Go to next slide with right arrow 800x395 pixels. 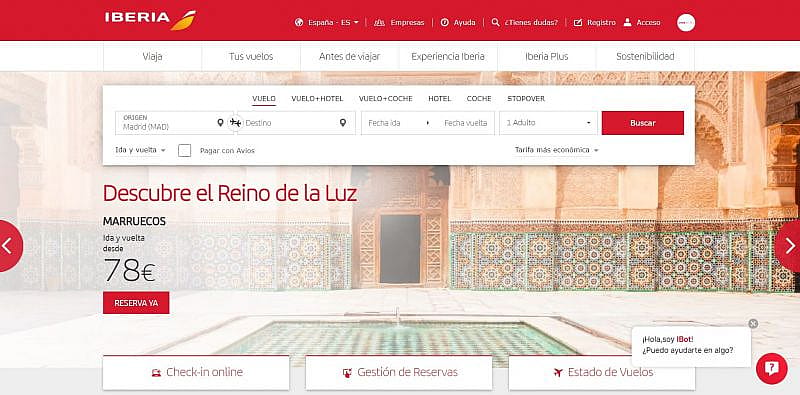pos(789,246)
